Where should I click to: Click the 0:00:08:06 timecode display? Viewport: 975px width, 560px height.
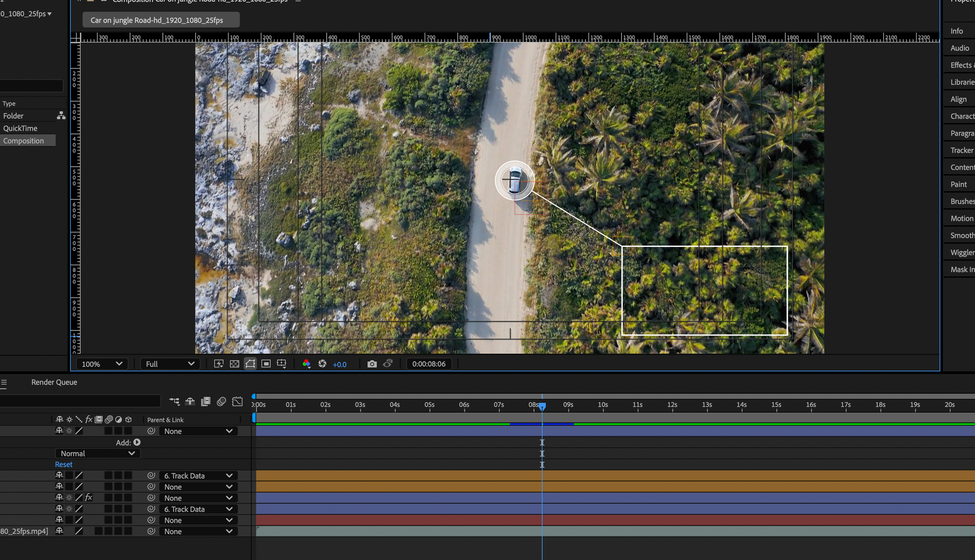pos(429,364)
